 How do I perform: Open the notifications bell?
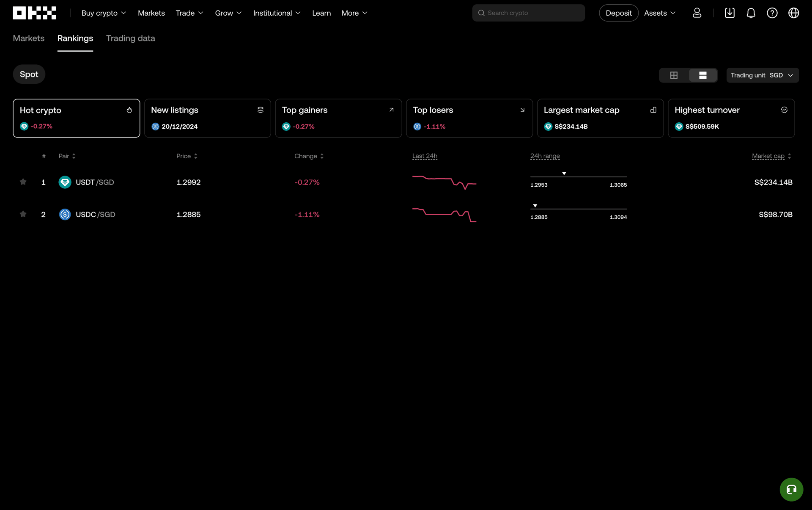[x=751, y=13]
